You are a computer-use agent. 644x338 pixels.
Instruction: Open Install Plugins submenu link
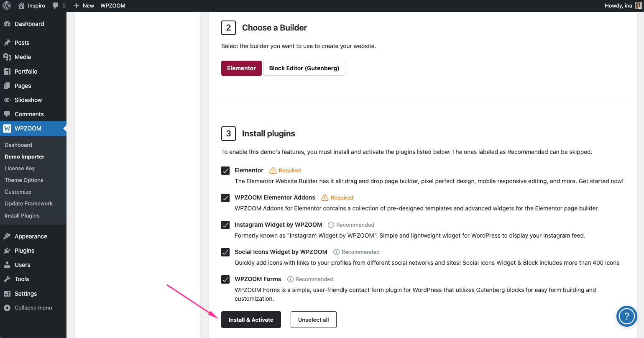22,215
